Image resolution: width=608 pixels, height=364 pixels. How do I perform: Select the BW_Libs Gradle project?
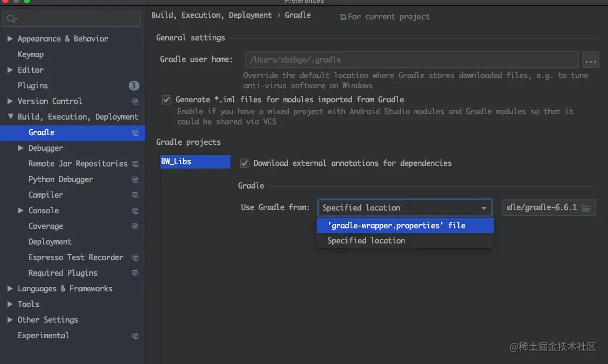(195, 162)
